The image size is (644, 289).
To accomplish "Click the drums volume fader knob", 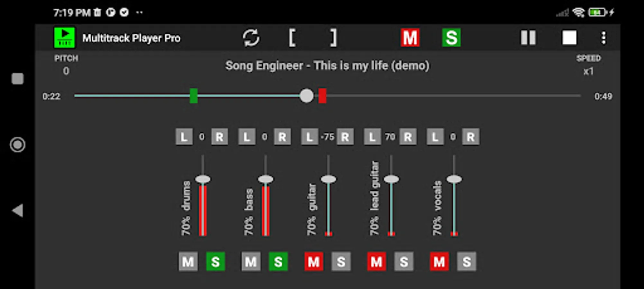I will [x=203, y=179].
